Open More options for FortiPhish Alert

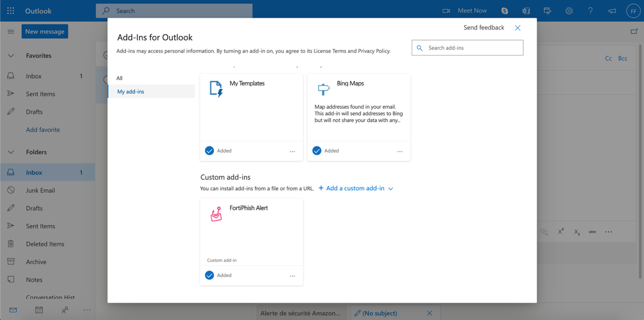292,276
